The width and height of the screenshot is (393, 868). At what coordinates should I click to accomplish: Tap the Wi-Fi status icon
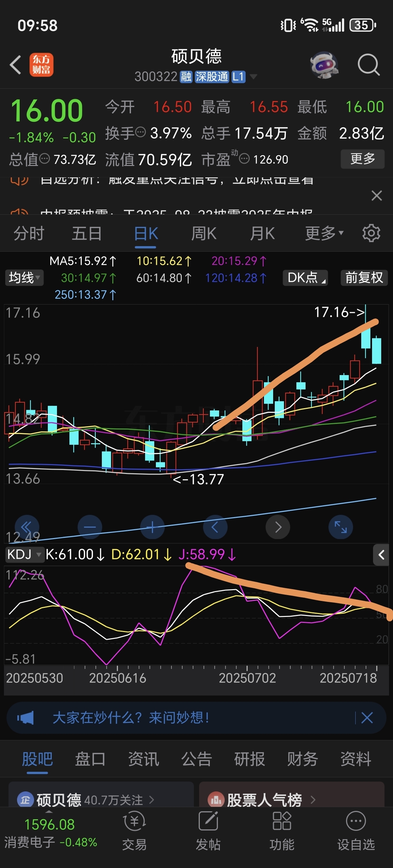click(309, 25)
